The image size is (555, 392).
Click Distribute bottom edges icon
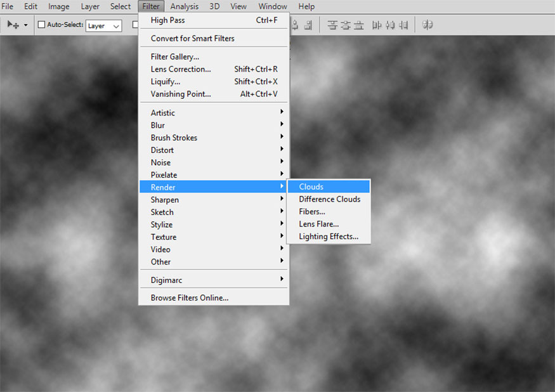pyautogui.click(x=359, y=25)
